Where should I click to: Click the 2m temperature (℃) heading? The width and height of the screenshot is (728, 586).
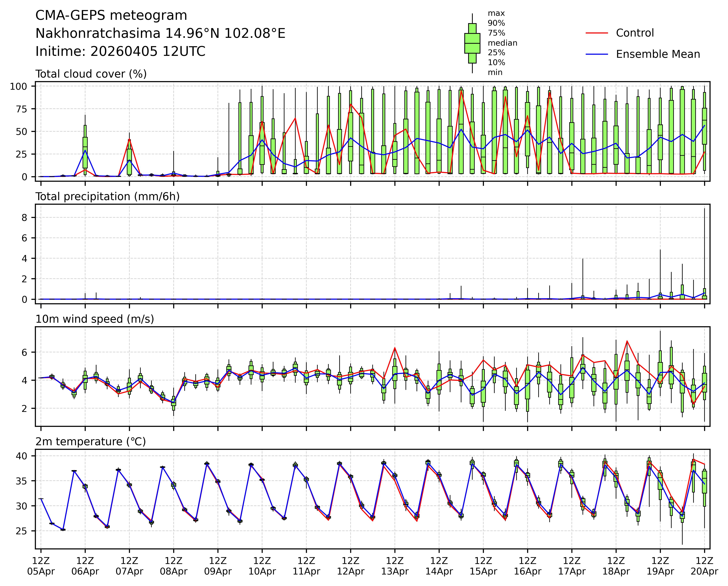pos(91,442)
